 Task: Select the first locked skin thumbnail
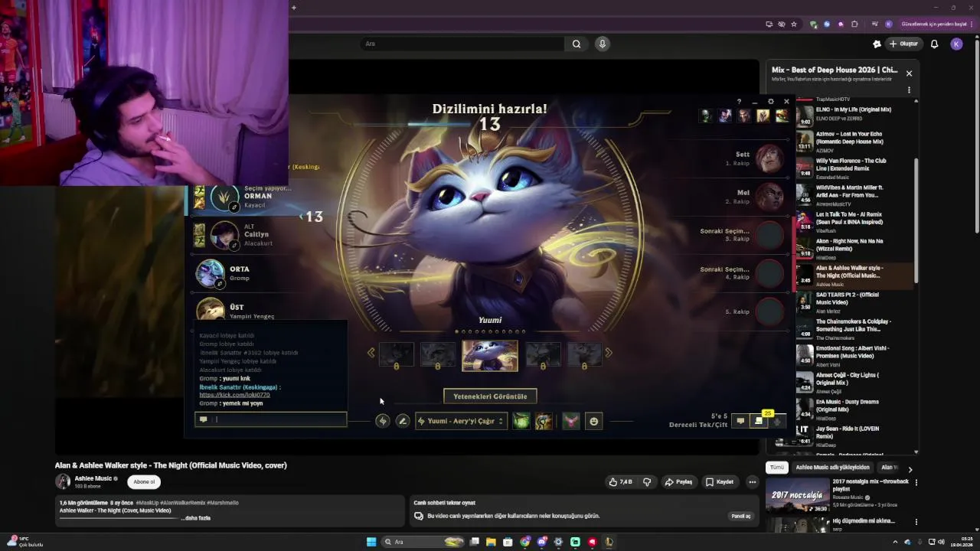click(x=396, y=355)
